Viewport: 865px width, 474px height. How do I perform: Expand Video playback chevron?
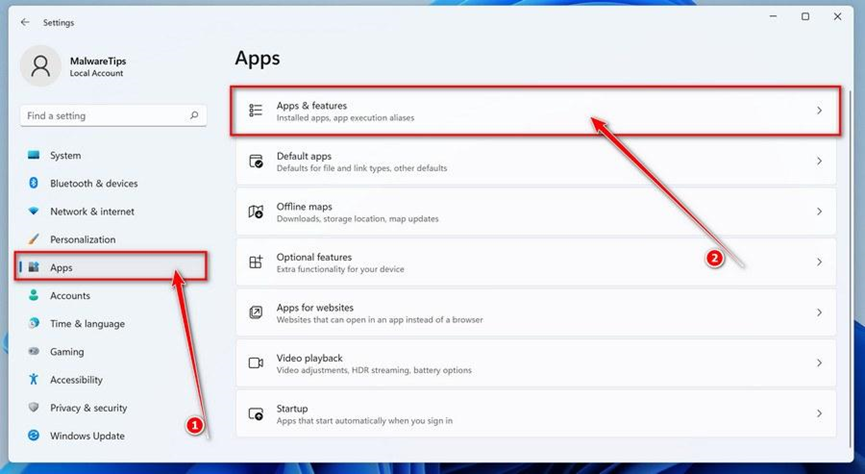pyautogui.click(x=819, y=363)
